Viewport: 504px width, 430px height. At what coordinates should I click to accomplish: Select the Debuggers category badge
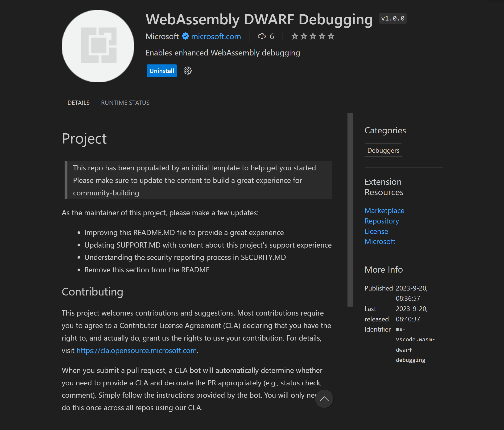[x=383, y=150]
